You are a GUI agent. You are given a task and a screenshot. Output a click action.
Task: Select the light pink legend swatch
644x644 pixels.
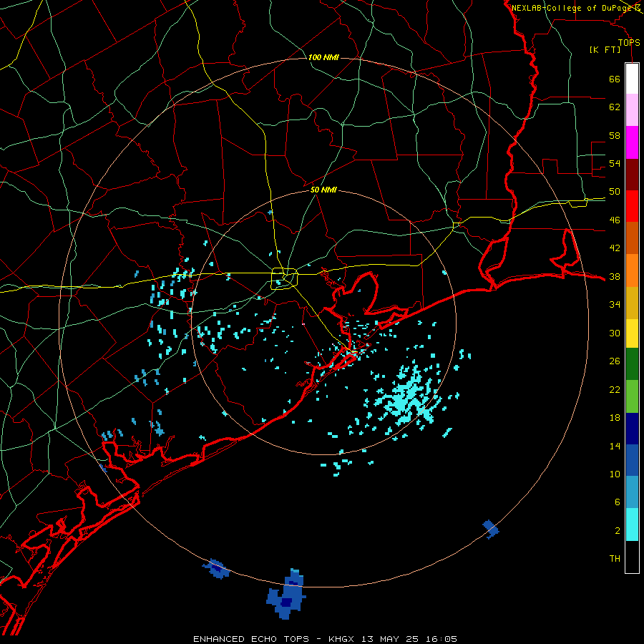pyautogui.click(x=632, y=110)
